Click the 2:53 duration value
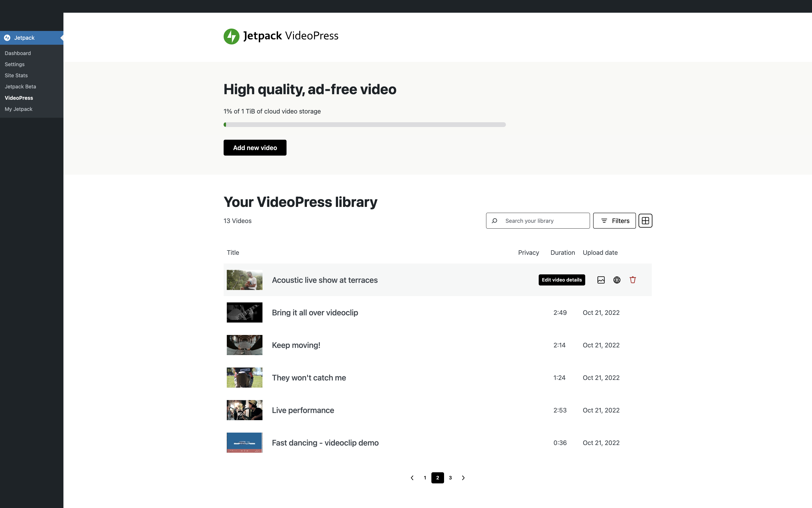This screenshot has width=812, height=508. 560,410
